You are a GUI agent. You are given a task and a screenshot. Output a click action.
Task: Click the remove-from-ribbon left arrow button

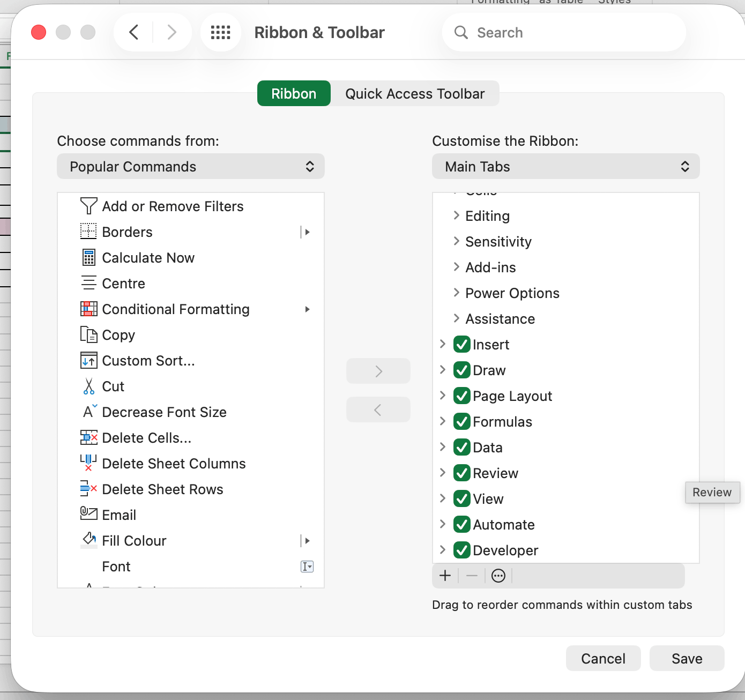point(378,409)
